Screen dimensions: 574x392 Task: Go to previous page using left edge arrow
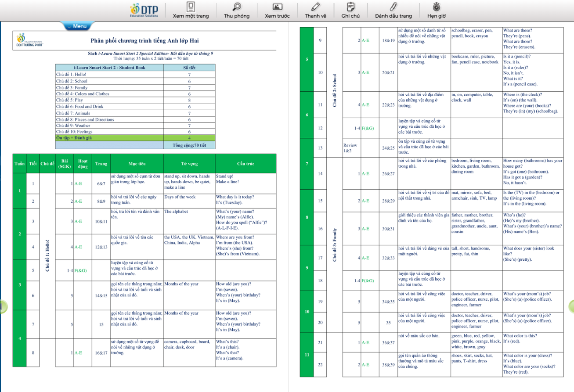(3, 306)
